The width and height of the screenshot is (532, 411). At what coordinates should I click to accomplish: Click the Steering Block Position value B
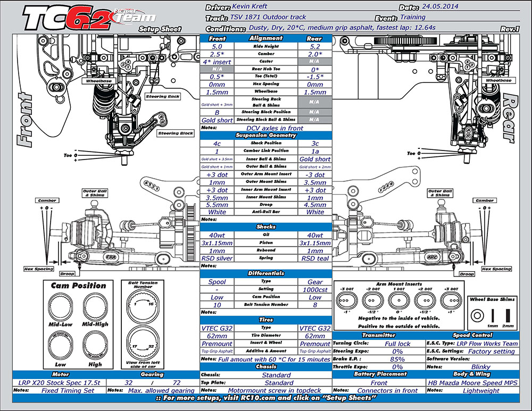click(x=217, y=112)
